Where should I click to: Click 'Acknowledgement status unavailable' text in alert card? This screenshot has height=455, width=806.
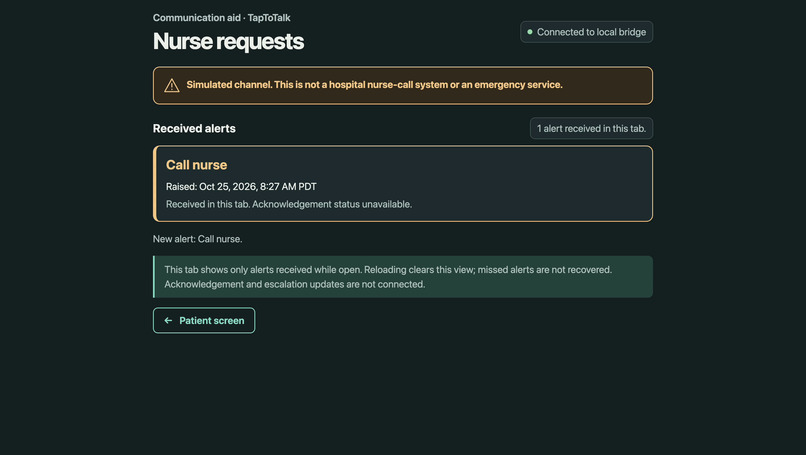point(332,204)
